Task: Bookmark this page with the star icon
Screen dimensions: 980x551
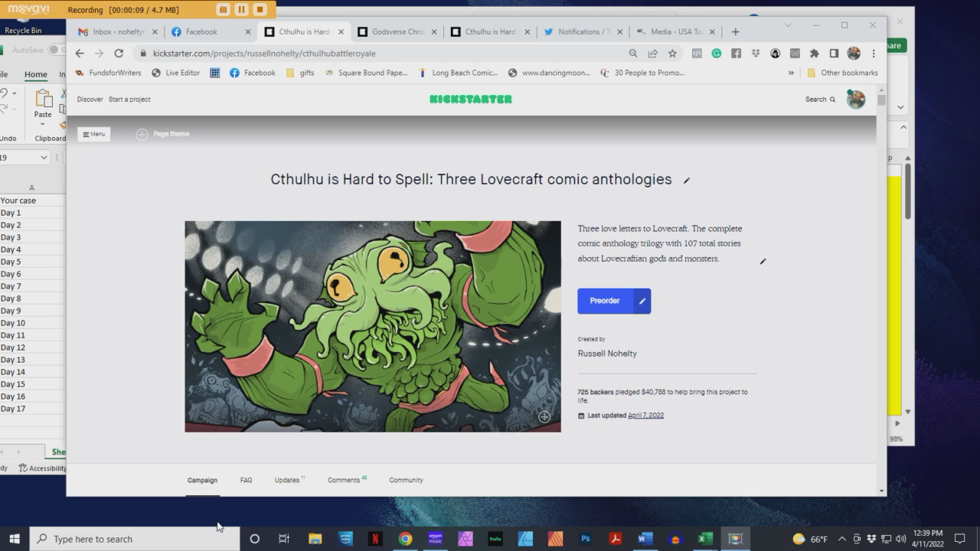Action: 672,54
